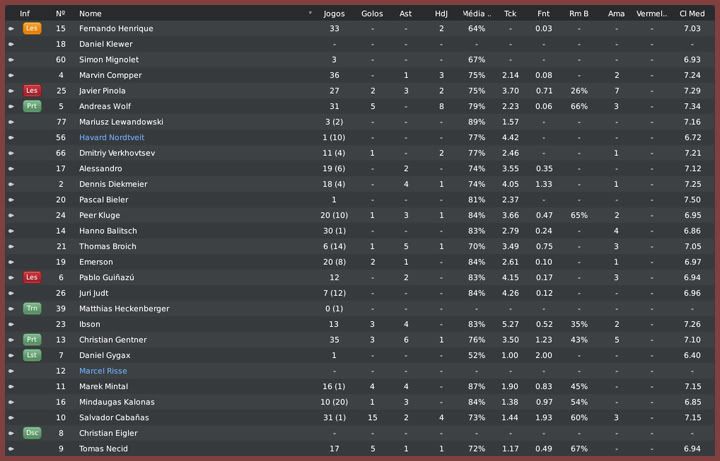Click the row arrow icon beside Simon Mignolet
The image size is (720, 461).
(11, 60)
